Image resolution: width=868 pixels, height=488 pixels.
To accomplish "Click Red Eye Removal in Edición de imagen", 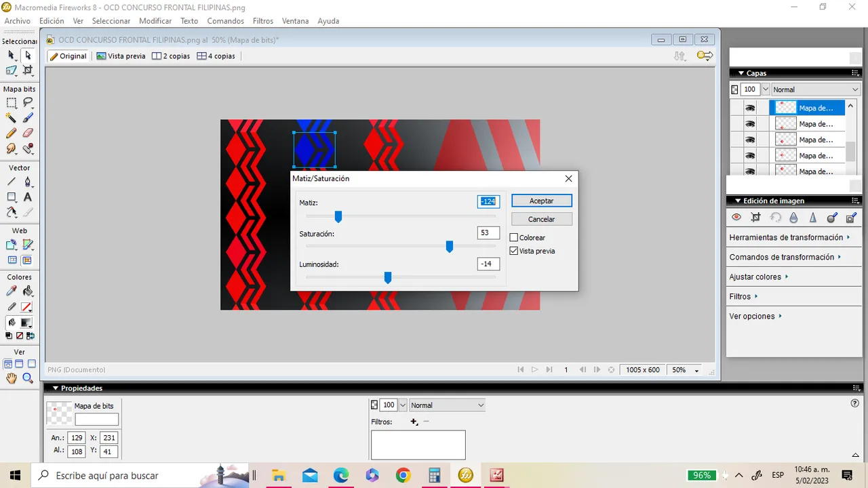I will click(x=736, y=218).
